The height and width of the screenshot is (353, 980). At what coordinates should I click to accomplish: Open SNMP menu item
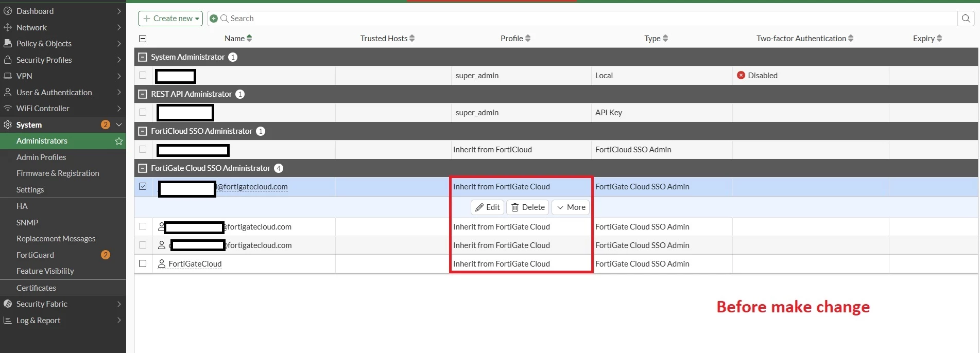tap(27, 222)
